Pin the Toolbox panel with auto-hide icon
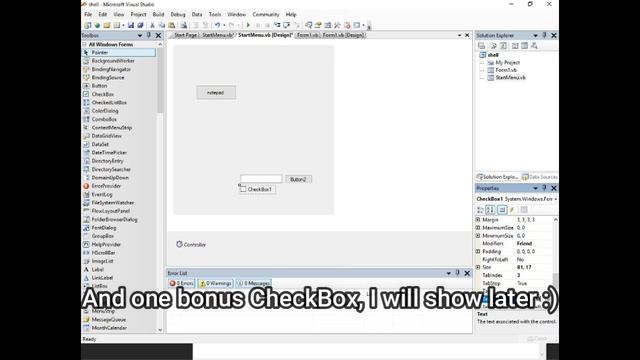 (149, 36)
